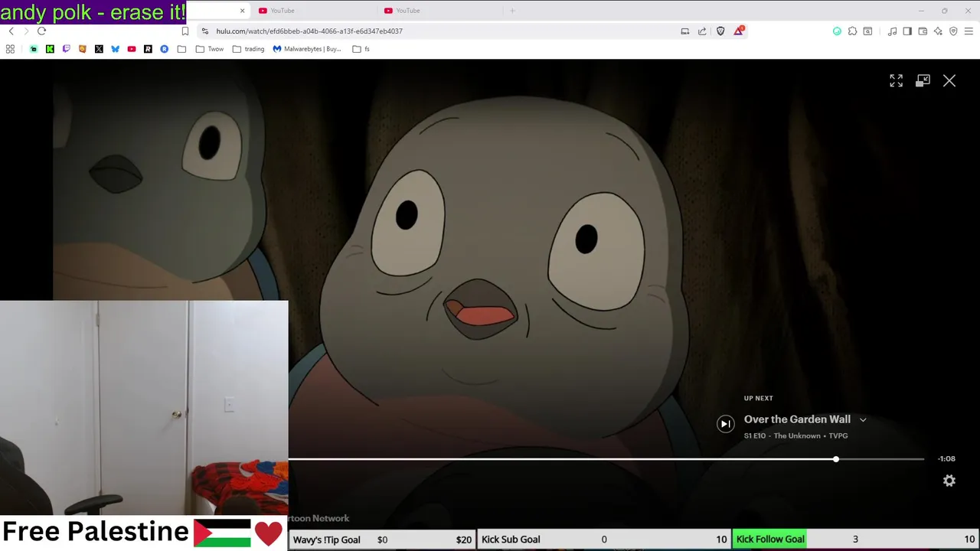Image resolution: width=980 pixels, height=551 pixels.
Task: Click the install app icon in address bar
Action: click(x=684, y=31)
